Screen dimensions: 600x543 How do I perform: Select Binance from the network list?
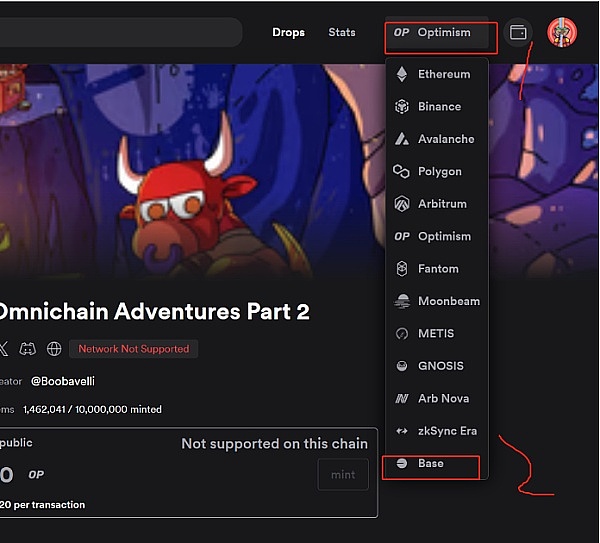pyautogui.click(x=437, y=106)
